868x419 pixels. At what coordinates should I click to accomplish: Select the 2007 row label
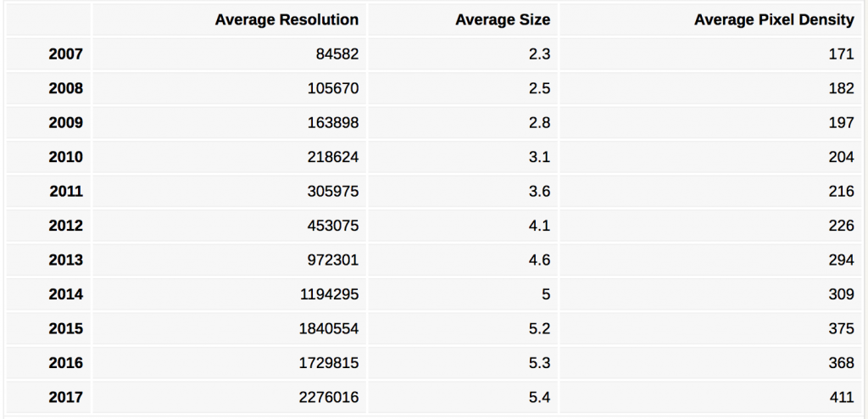[66, 53]
